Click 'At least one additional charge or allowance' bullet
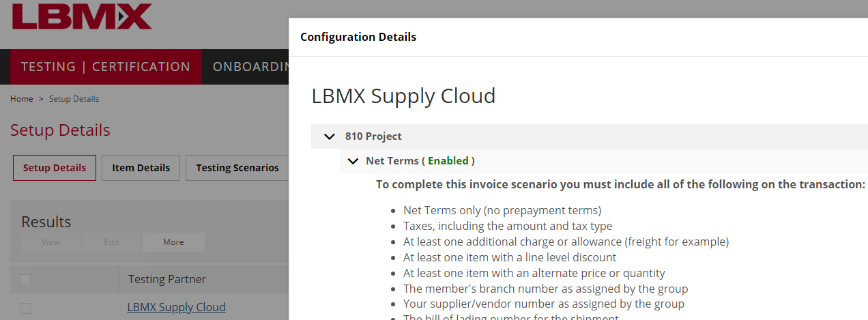 (566, 242)
